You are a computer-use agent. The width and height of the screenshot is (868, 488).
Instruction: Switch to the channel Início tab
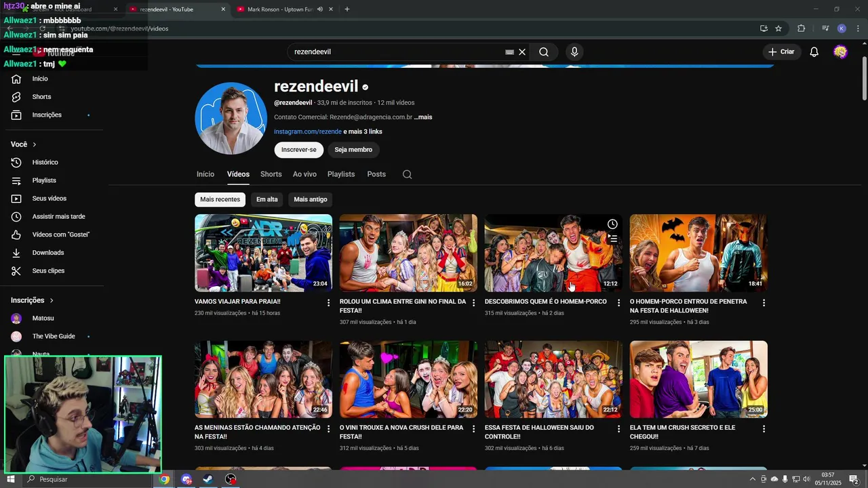pos(205,174)
